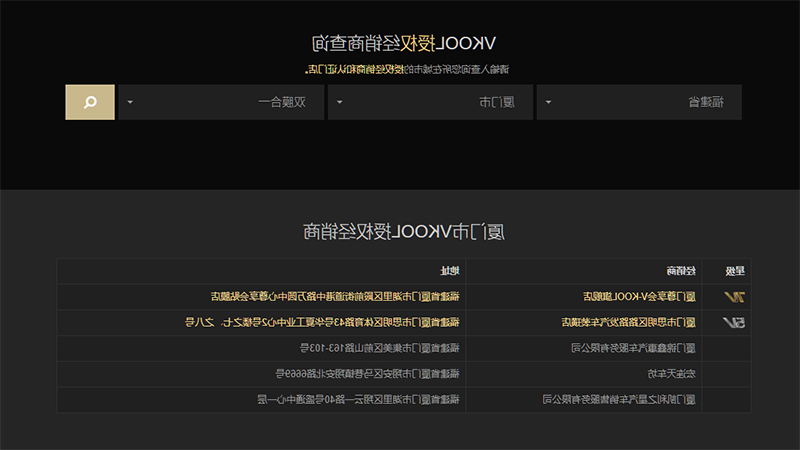Expand the 双膜合一 product dropdown arrow
Screen dimensions: 800x450
(x=130, y=102)
